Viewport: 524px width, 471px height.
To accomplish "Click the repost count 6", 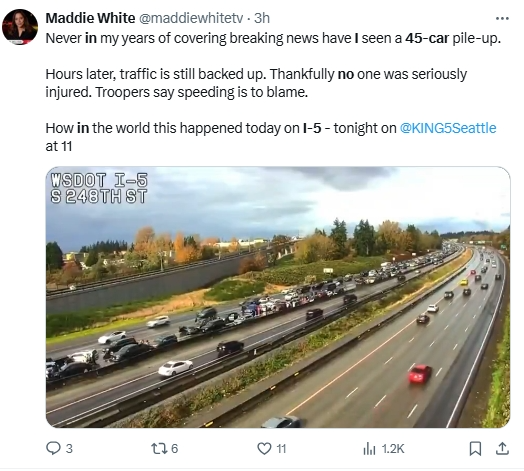I will pos(174,449).
